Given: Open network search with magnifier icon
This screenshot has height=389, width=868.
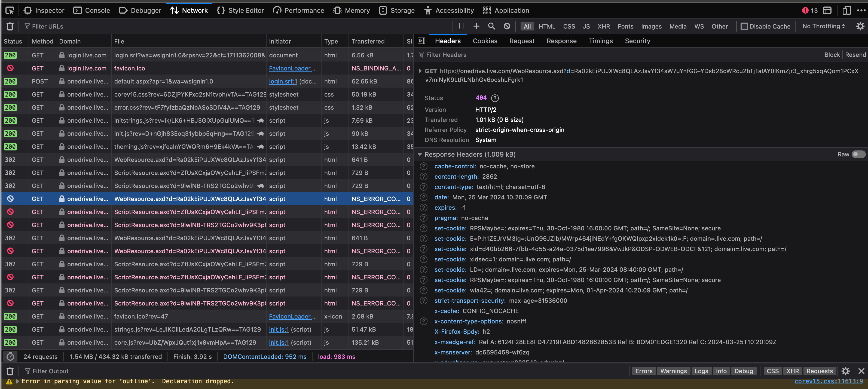Looking at the screenshot, I should point(491,26).
